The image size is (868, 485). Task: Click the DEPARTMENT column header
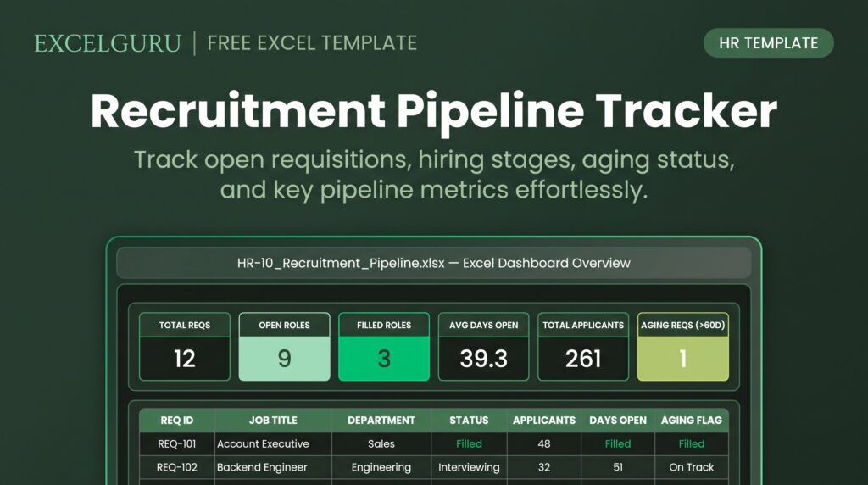[381, 421]
